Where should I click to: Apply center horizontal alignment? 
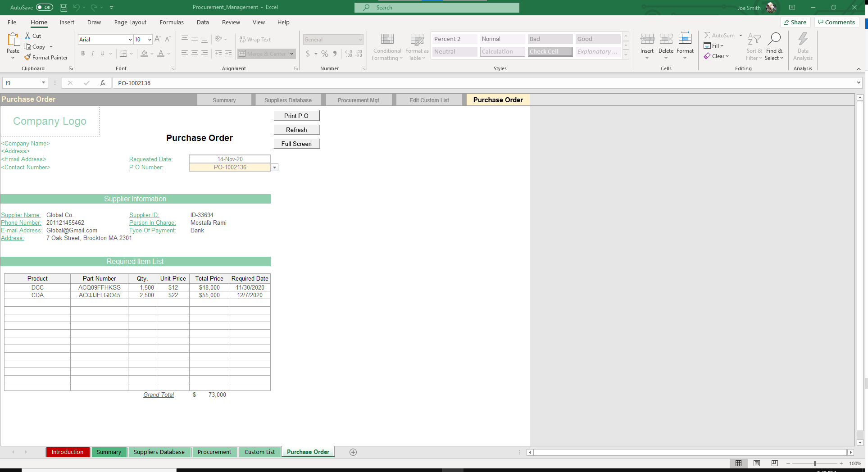click(195, 54)
